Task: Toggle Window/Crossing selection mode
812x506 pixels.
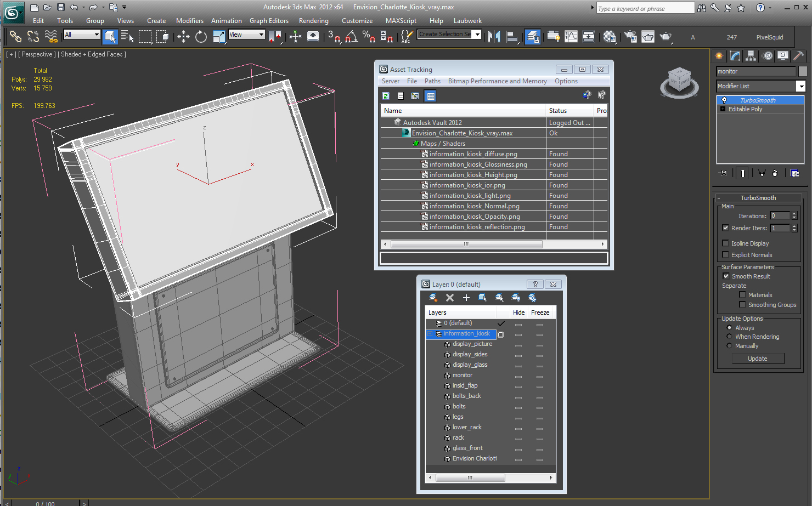Action: coord(162,37)
